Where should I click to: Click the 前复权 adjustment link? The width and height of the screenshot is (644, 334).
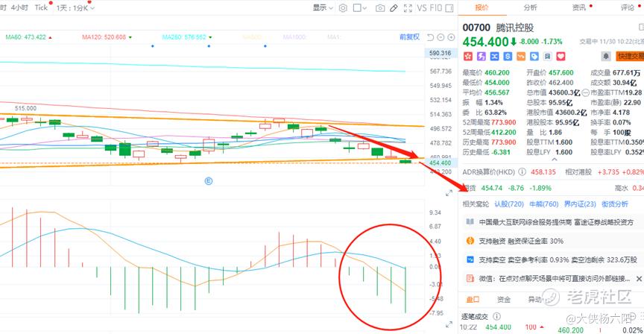click(x=409, y=37)
